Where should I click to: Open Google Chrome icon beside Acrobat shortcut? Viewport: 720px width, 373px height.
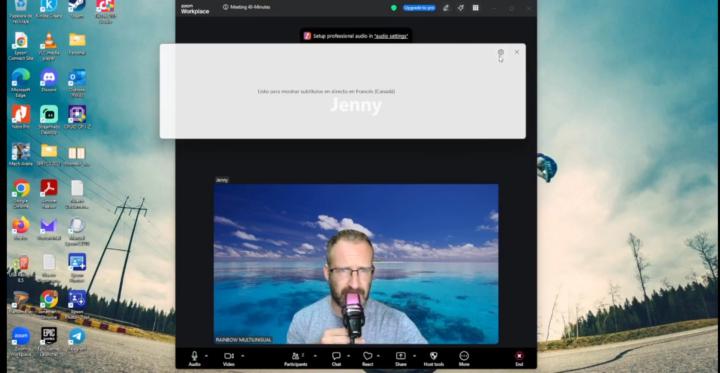21,194
